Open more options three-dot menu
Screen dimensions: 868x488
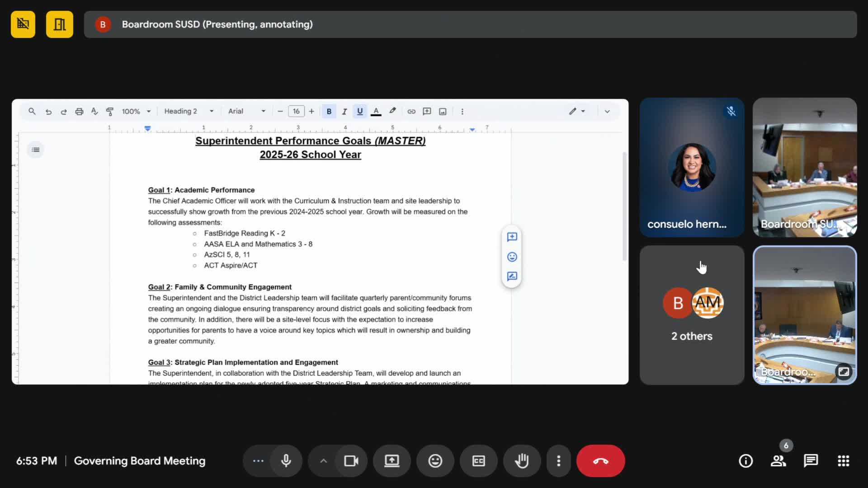[x=559, y=461]
